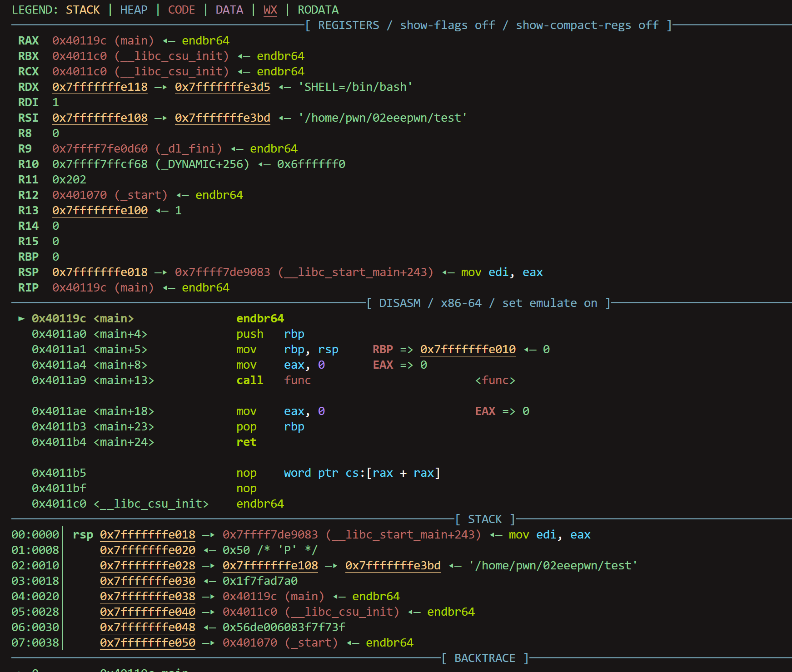
Task: Click the STACK section header
Action: [x=485, y=519]
